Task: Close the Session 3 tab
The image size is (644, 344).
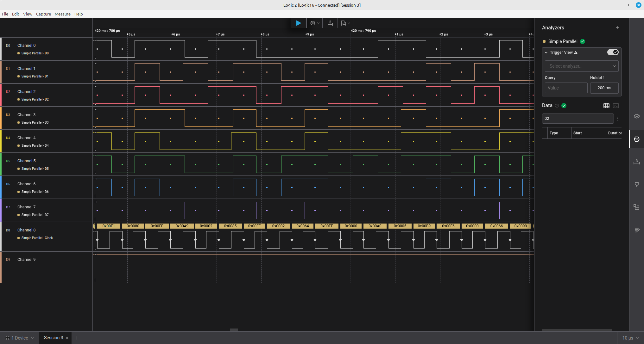Action: pyautogui.click(x=67, y=338)
